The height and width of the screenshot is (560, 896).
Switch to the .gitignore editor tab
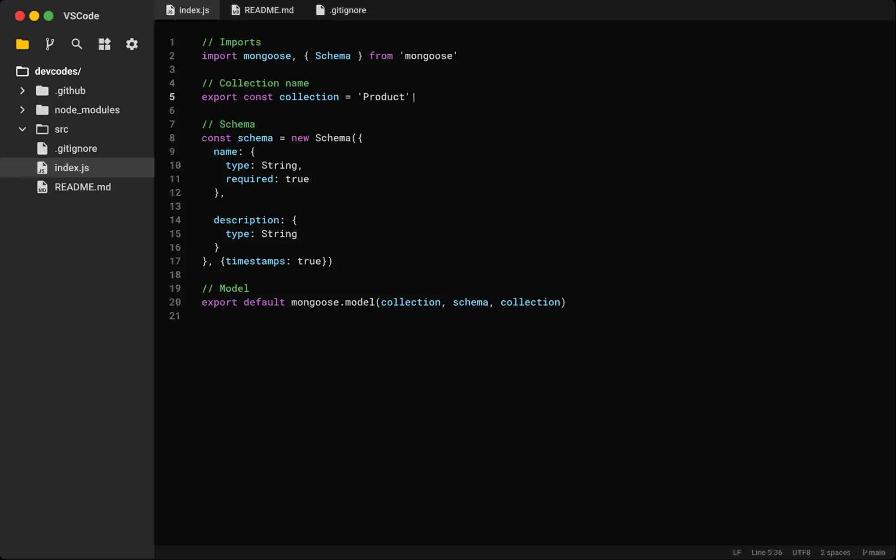coord(341,10)
